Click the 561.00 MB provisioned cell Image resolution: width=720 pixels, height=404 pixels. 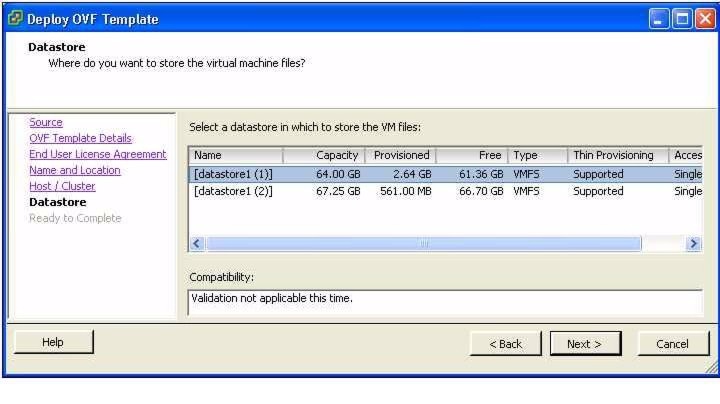click(406, 191)
